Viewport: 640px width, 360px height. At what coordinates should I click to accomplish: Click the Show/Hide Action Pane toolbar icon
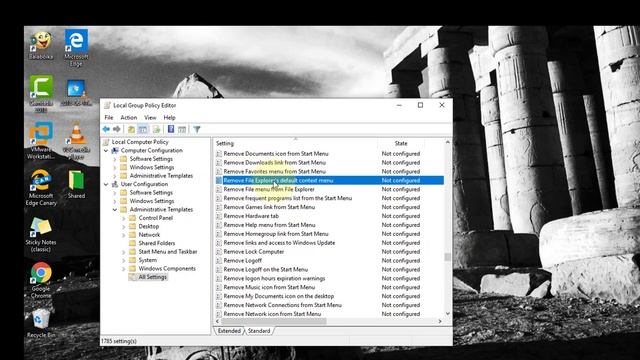[x=182, y=129]
